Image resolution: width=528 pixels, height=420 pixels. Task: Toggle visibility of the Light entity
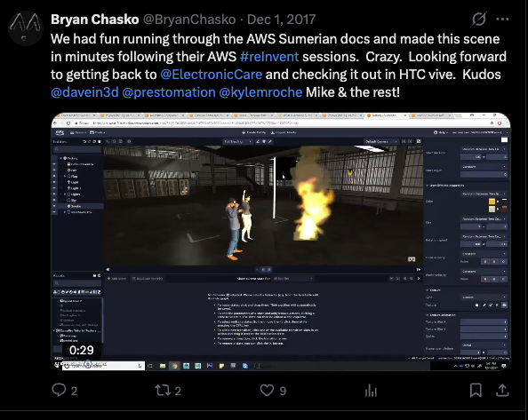click(x=54, y=182)
